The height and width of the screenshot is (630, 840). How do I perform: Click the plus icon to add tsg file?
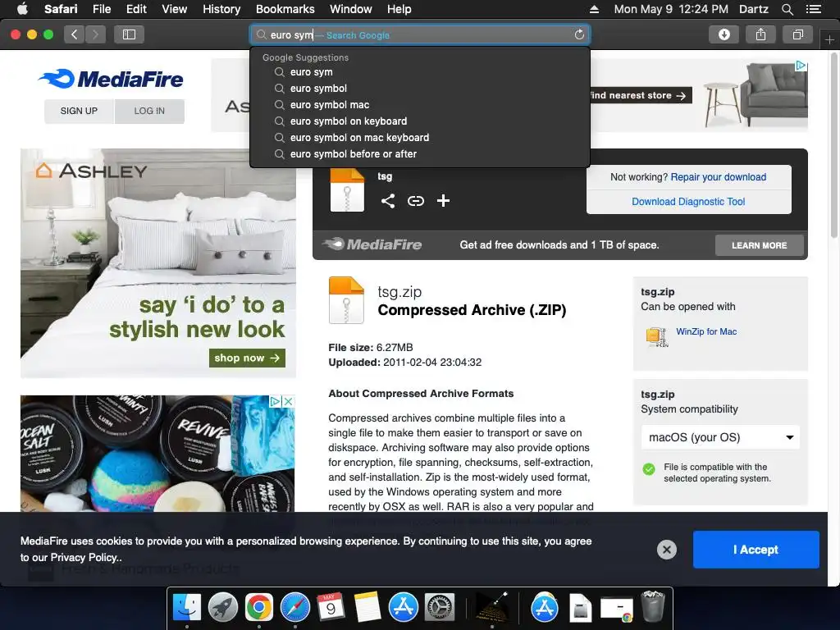coord(443,201)
